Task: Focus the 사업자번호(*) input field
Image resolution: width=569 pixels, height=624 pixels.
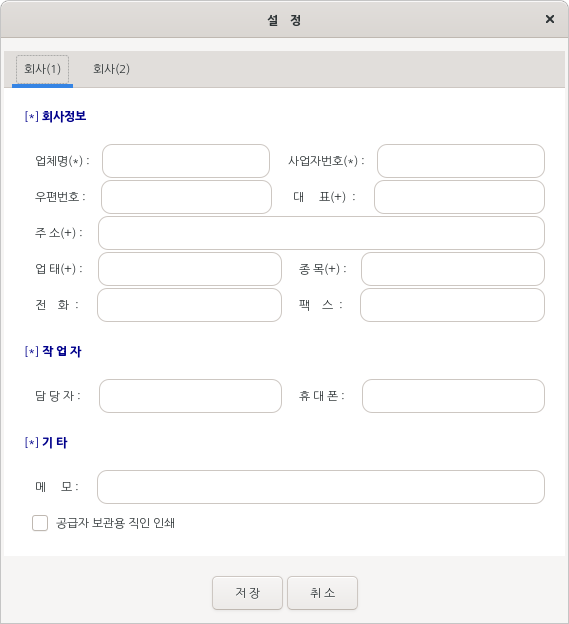Action: pyautogui.click(x=461, y=161)
